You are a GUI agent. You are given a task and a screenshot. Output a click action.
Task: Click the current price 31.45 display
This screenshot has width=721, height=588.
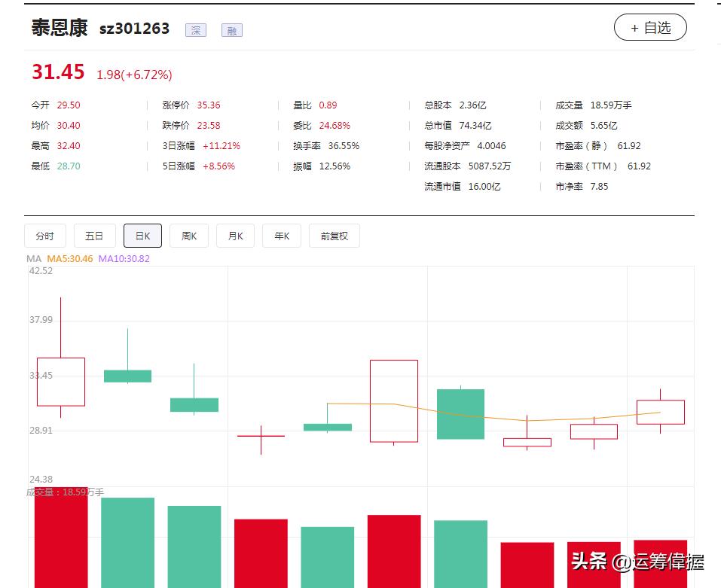(x=57, y=72)
